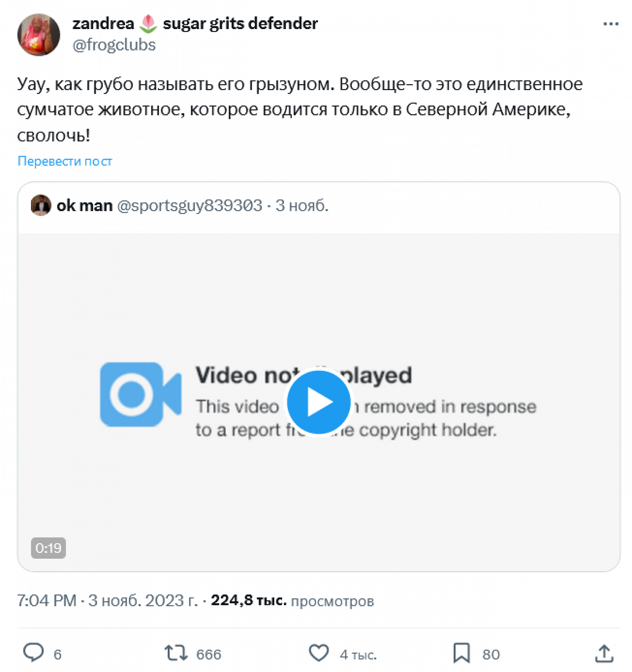The width and height of the screenshot is (632, 672).
Task: Click the ok man display name
Action: [84, 205]
